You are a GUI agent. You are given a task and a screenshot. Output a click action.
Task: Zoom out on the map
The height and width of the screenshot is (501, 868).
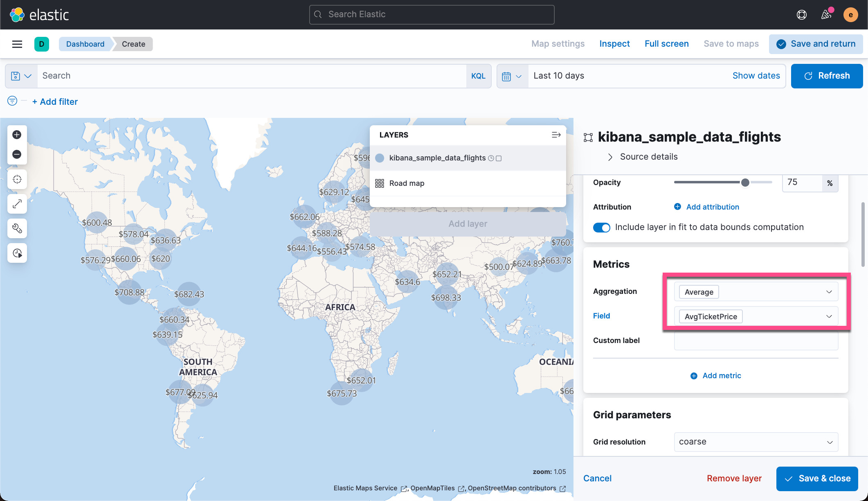click(x=17, y=154)
